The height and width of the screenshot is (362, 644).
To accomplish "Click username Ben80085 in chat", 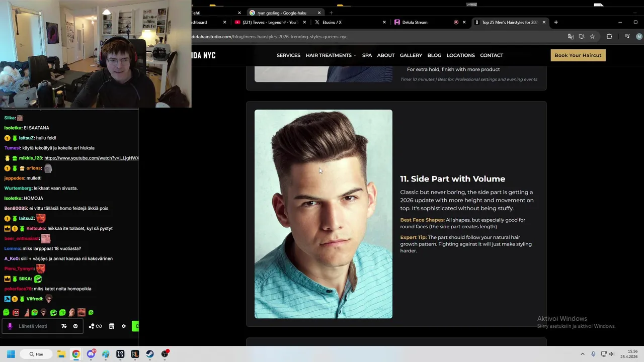I will pyautogui.click(x=16, y=208).
